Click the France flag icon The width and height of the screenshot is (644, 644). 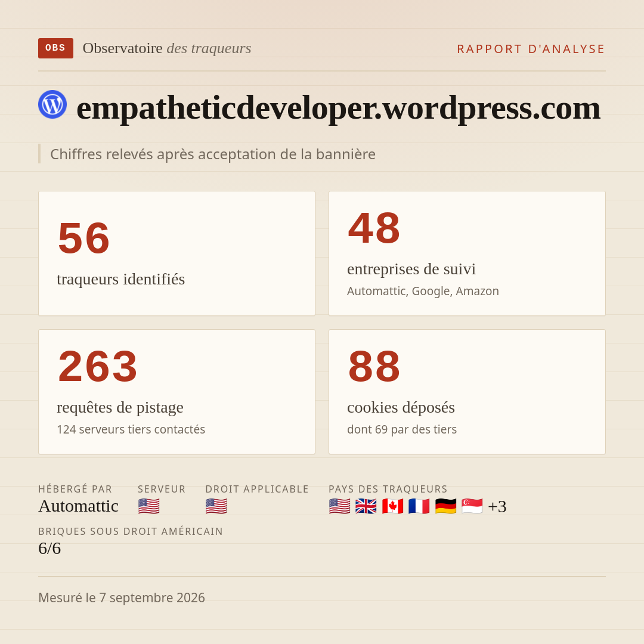point(419,506)
